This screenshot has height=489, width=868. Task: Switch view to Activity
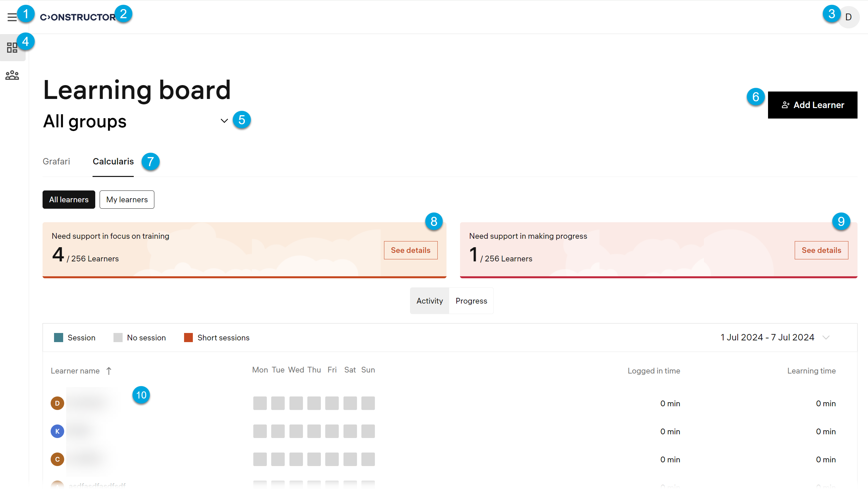point(430,301)
